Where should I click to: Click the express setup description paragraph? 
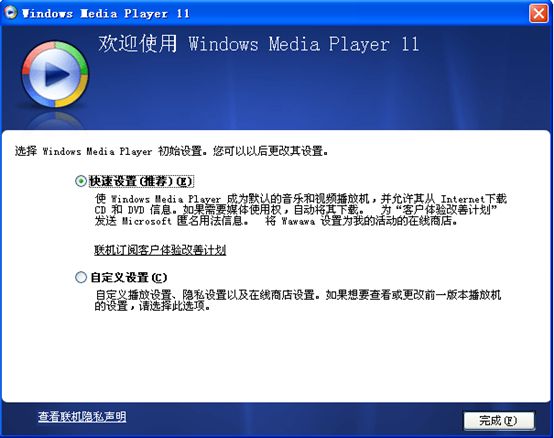click(301, 210)
